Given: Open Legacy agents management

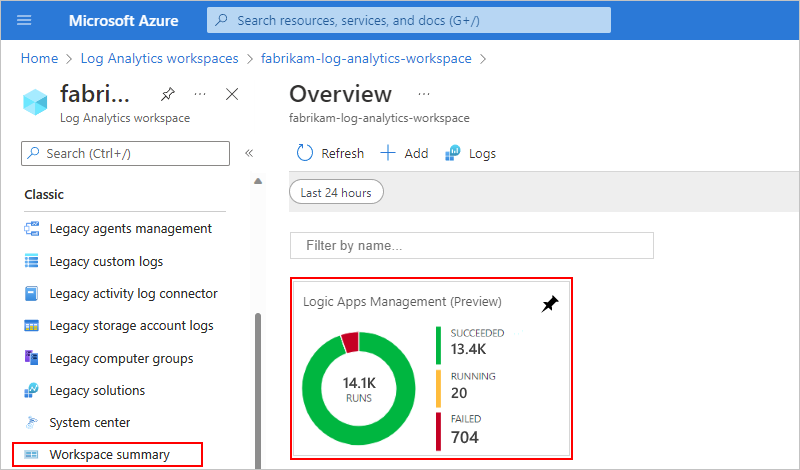Looking at the screenshot, I should tap(130, 228).
